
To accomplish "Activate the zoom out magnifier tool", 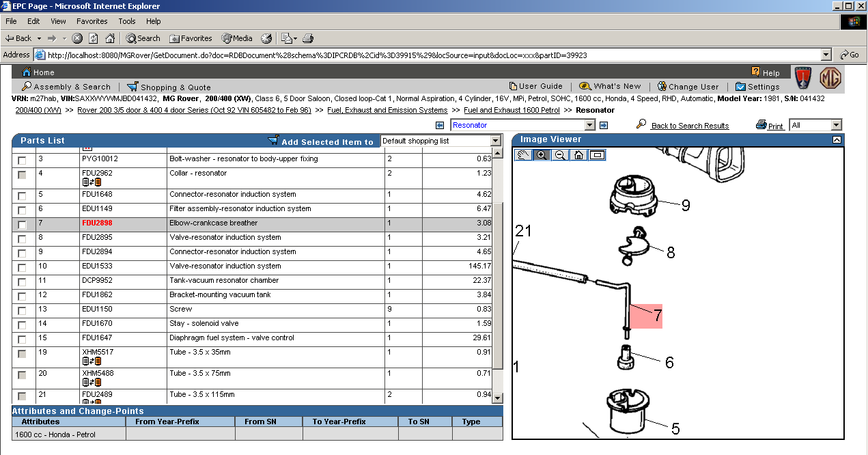I will (x=560, y=154).
